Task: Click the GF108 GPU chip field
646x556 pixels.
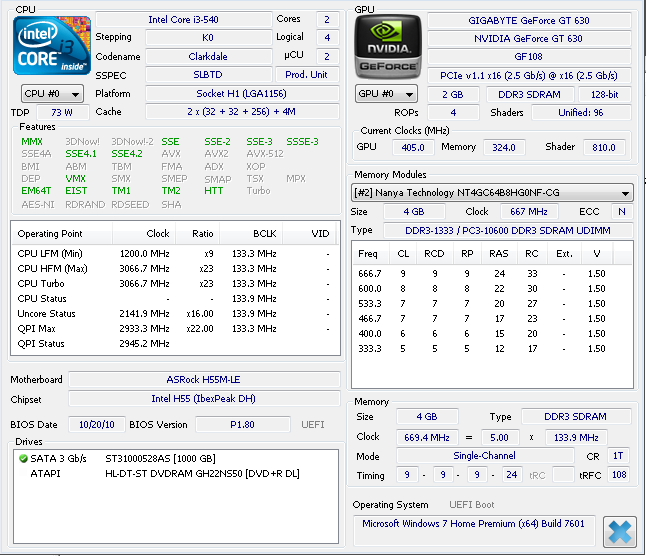Action: (529, 56)
